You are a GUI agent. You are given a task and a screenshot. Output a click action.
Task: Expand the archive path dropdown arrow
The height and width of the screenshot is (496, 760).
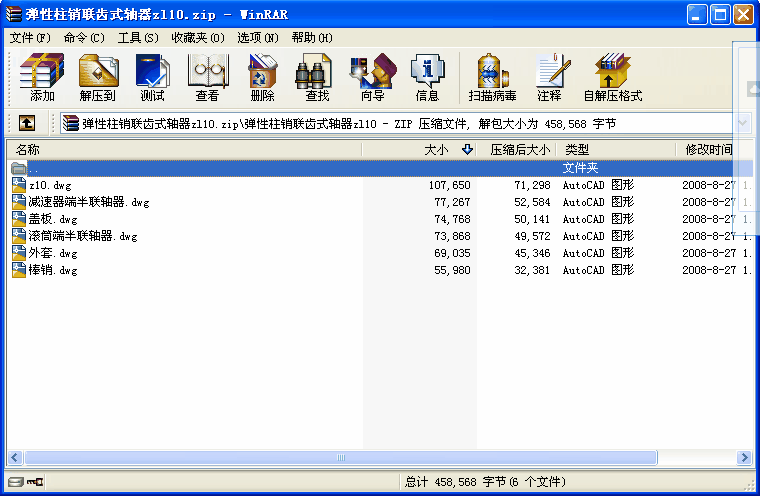(743, 123)
